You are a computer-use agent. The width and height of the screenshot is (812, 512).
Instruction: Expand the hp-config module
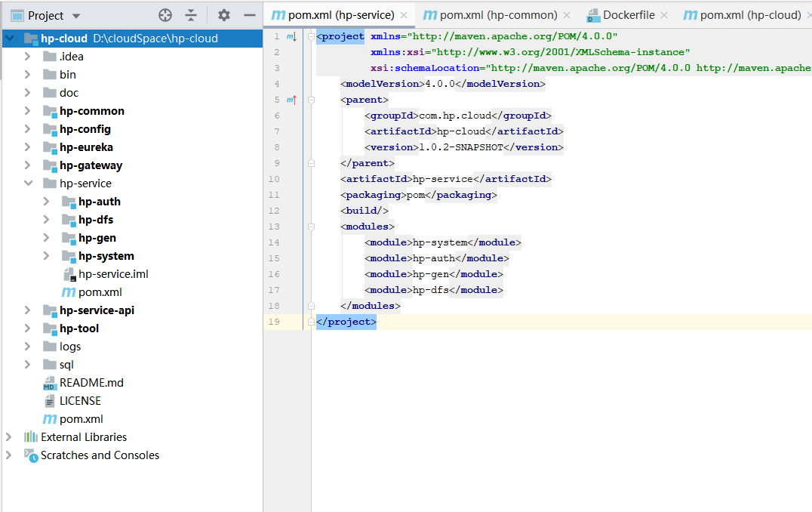point(27,129)
